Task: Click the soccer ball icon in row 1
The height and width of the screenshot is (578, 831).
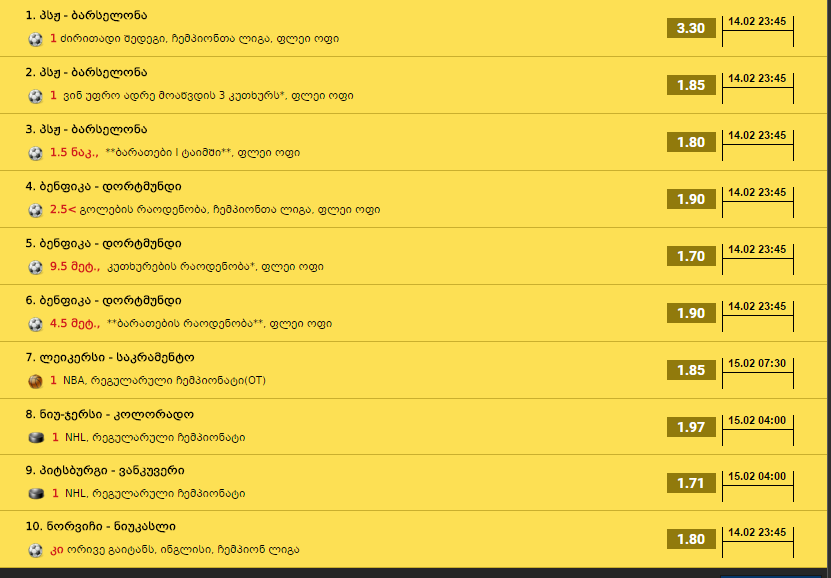Action: [36, 39]
